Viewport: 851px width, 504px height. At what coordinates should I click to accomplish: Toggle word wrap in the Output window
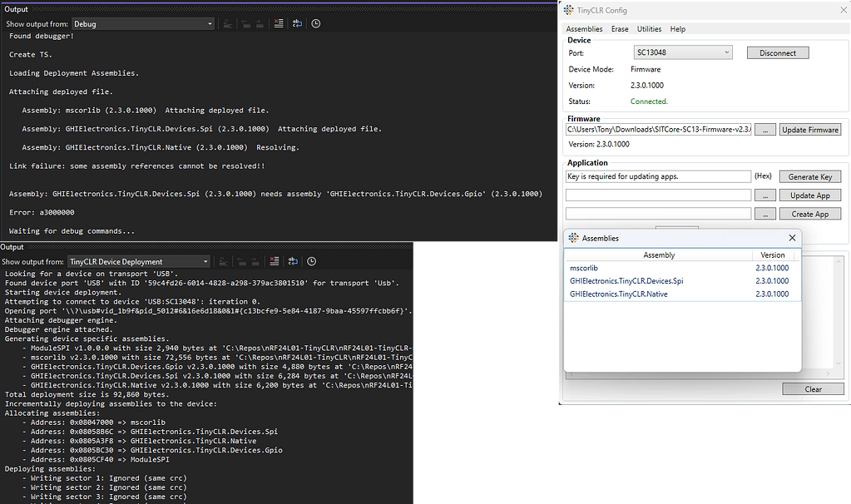297,23
